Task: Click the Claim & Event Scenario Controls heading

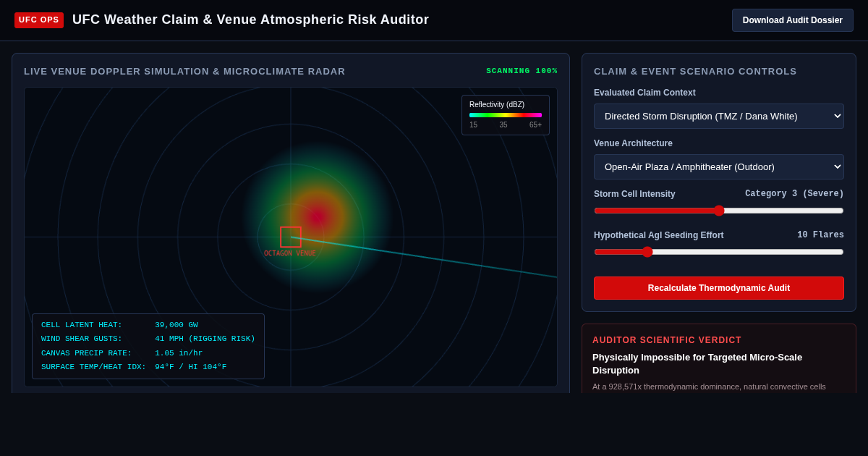Action: [x=695, y=72]
